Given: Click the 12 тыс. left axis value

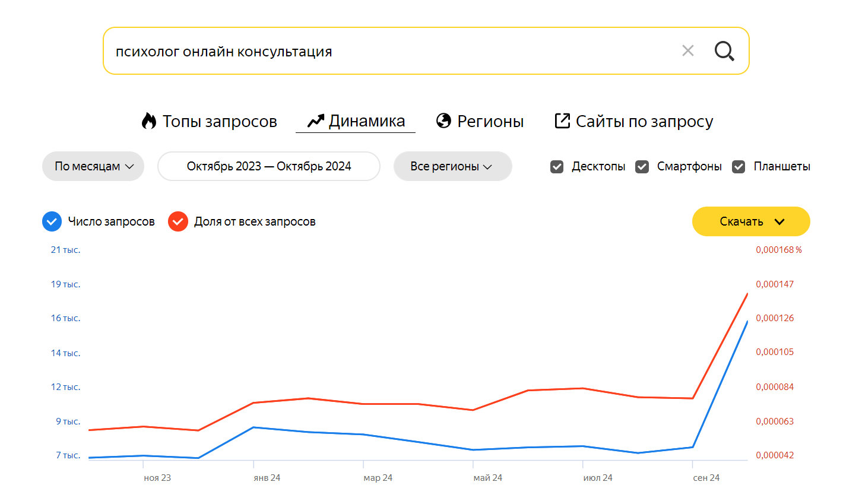Looking at the screenshot, I should pos(65,387).
